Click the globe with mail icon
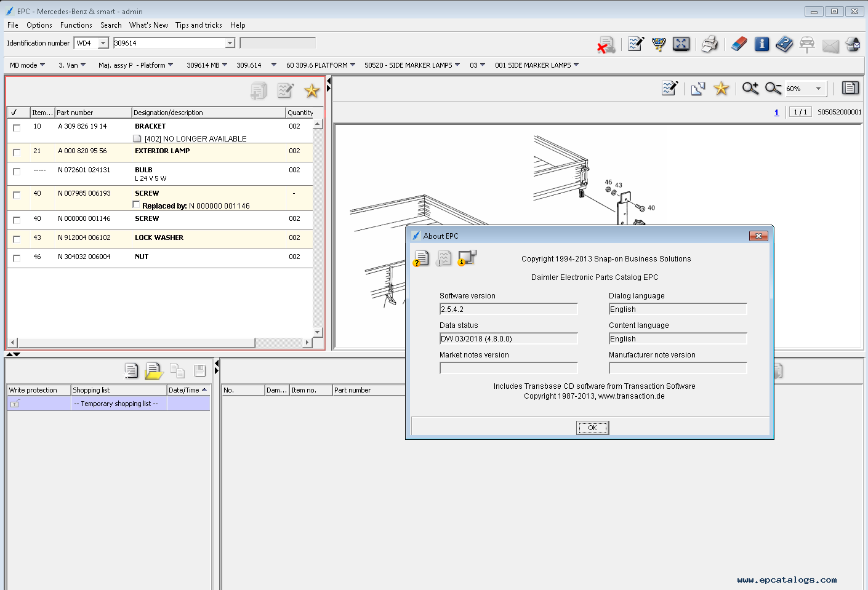This screenshot has height=590, width=868. [853, 44]
